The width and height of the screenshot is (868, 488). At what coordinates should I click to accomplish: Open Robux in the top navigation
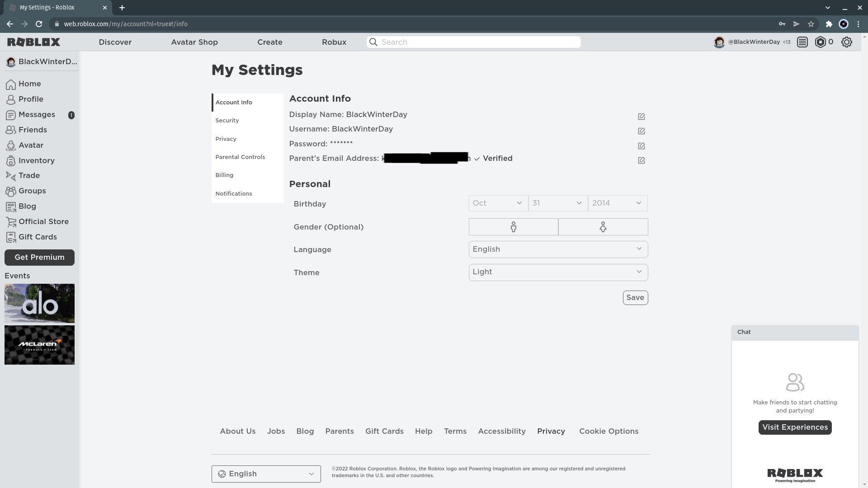[x=334, y=42]
